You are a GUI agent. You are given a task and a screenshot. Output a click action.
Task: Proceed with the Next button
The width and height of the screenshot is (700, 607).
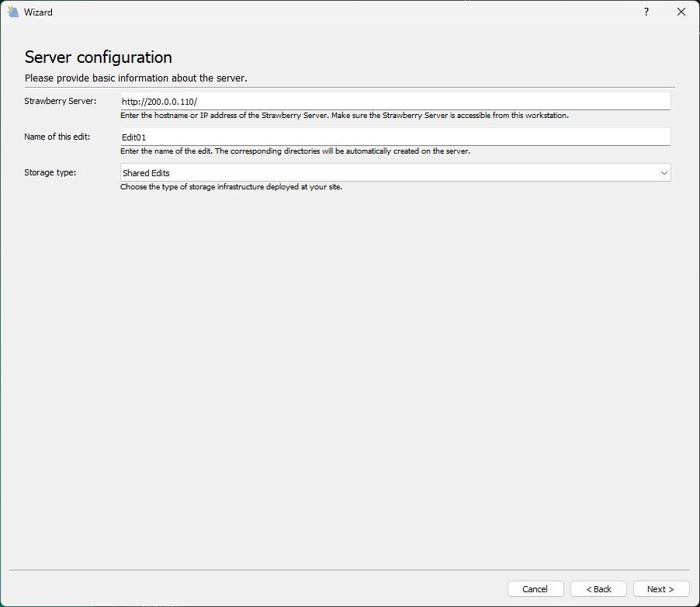pos(660,589)
